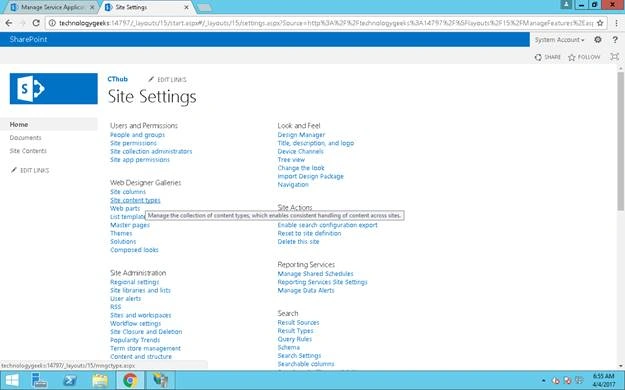Open Server Manager from taskbar
625x390 pixels.
pos(39,380)
